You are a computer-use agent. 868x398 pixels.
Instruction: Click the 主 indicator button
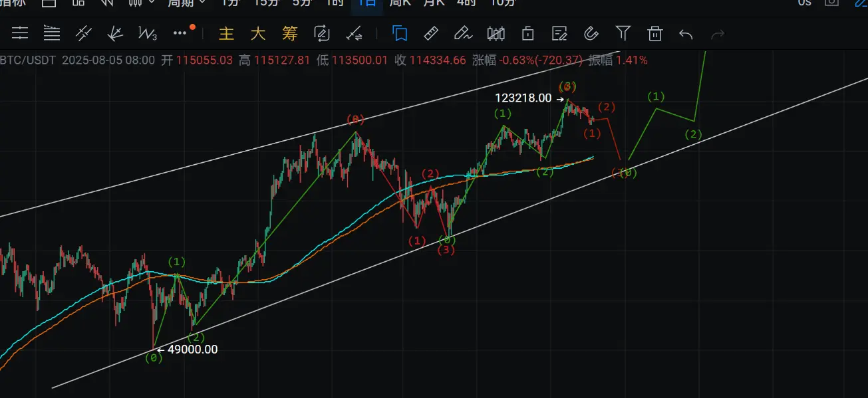pos(227,33)
